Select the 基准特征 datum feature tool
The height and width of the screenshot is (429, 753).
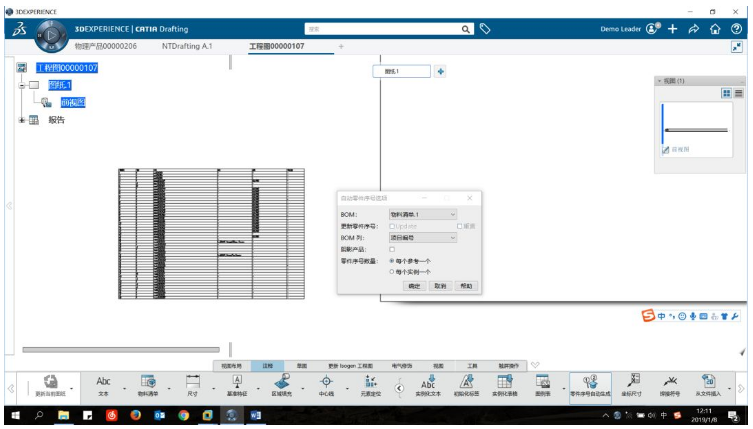point(237,386)
